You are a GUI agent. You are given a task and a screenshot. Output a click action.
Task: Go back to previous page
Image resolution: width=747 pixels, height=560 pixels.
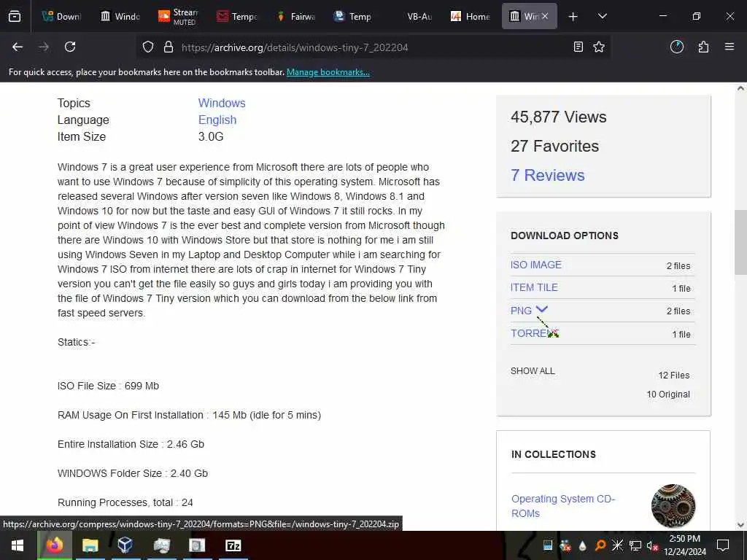(x=18, y=47)
